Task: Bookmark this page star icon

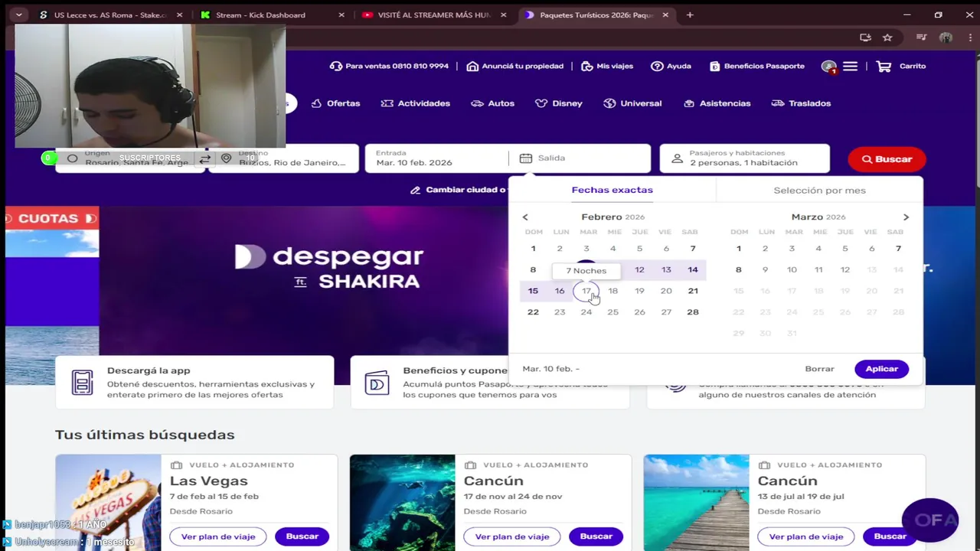Action: pos(887,37)
